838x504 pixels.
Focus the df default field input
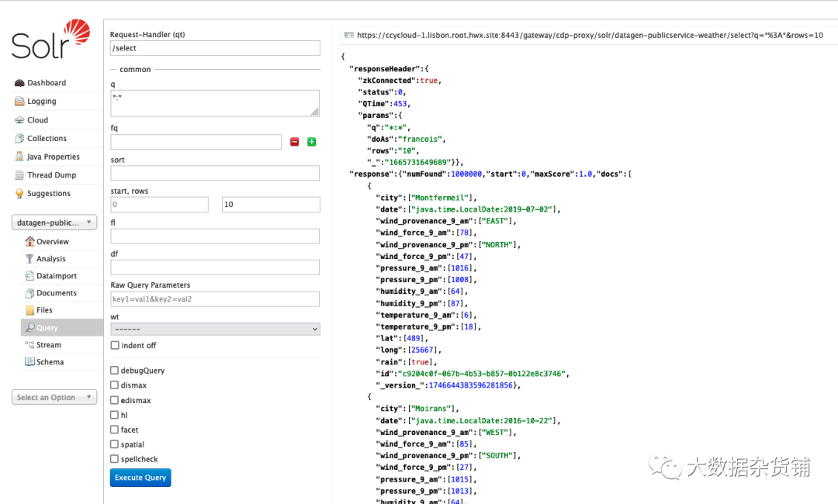coord(215,267)
